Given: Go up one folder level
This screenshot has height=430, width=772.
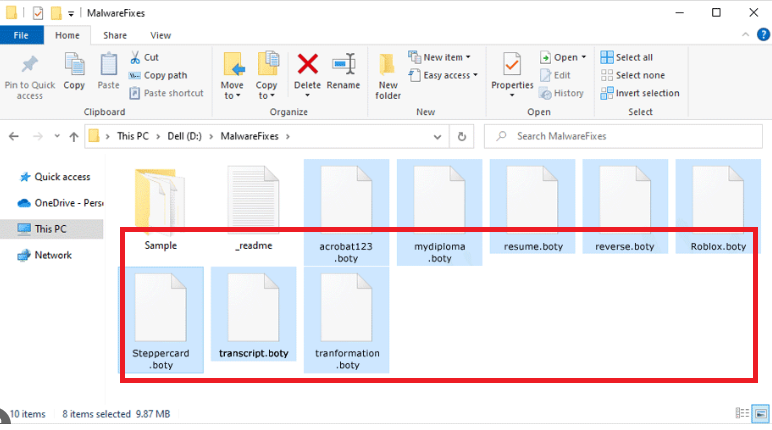Looking at the screenshot, I should (x=74, y=136).
